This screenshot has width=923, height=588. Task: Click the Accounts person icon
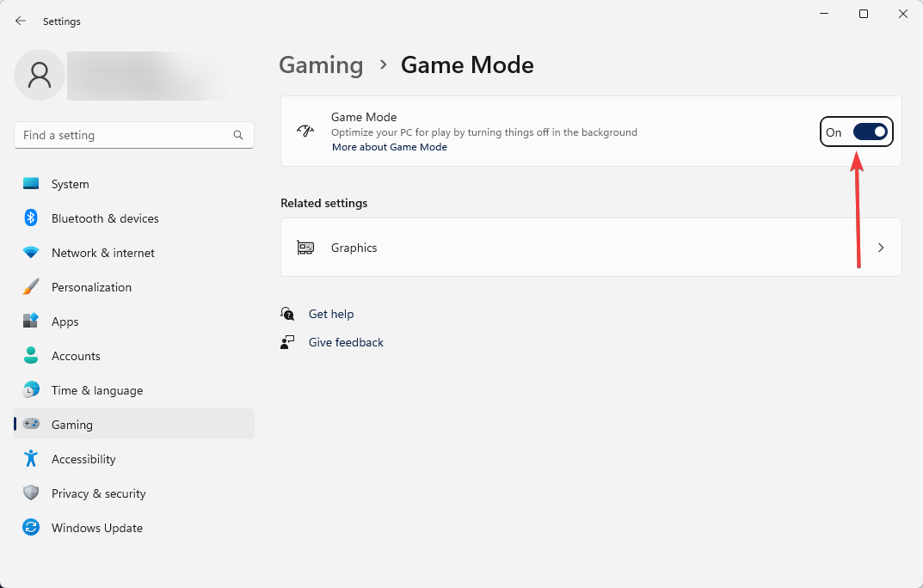pyautogui.click(x=31, y=356)
